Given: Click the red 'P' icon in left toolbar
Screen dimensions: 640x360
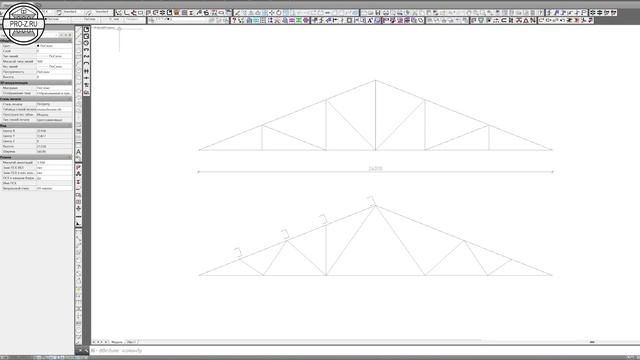Looking at the screenshot, I should 78,167.
